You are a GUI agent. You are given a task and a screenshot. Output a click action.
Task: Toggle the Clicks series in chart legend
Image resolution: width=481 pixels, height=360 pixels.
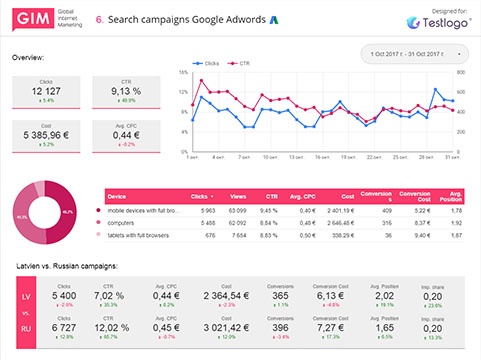(206, 63)
